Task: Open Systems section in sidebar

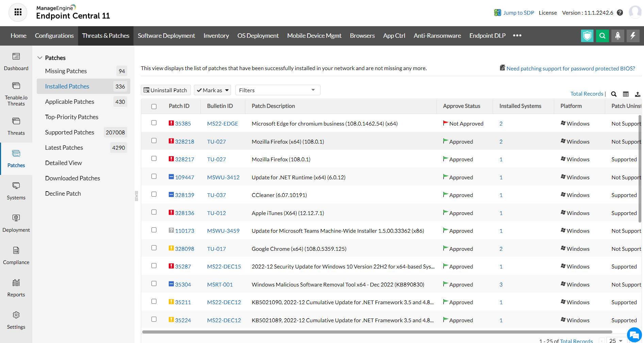Action: 16,191
